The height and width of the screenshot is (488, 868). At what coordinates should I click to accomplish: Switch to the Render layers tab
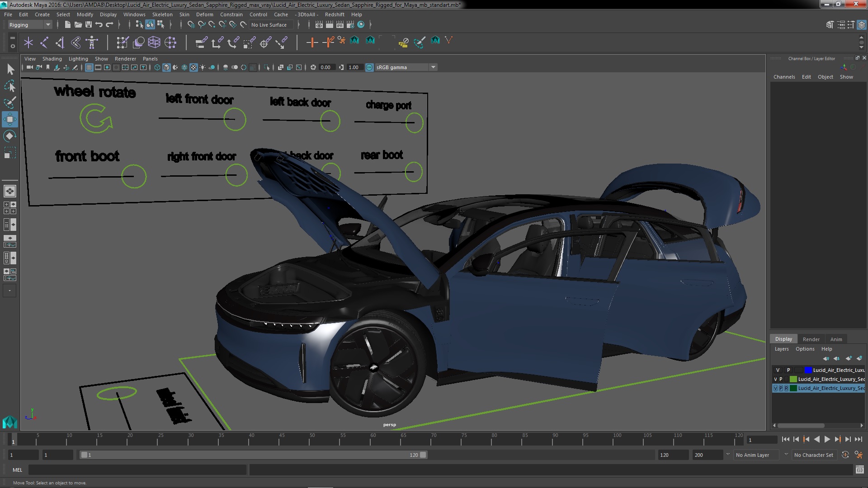tap(811, 339)
